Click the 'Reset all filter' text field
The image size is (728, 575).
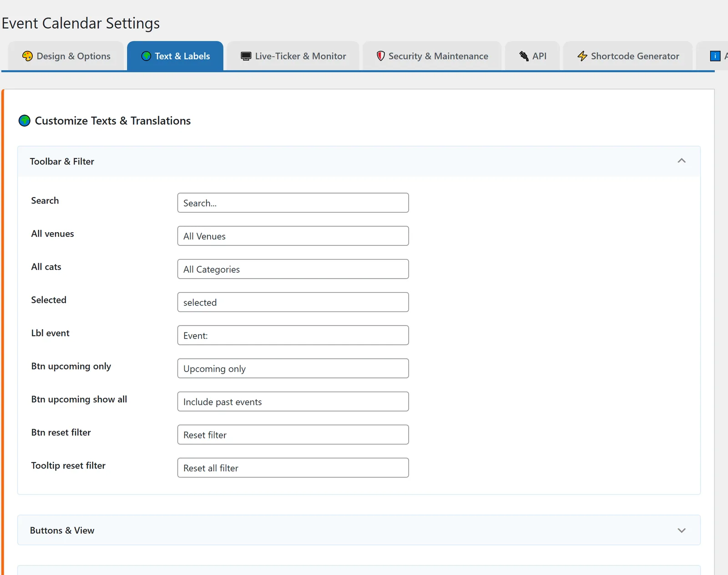click(293, 468)
